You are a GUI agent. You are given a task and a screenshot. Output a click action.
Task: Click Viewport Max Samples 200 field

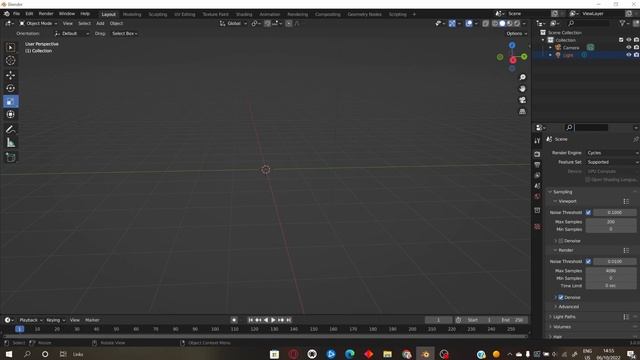(611, 222)
